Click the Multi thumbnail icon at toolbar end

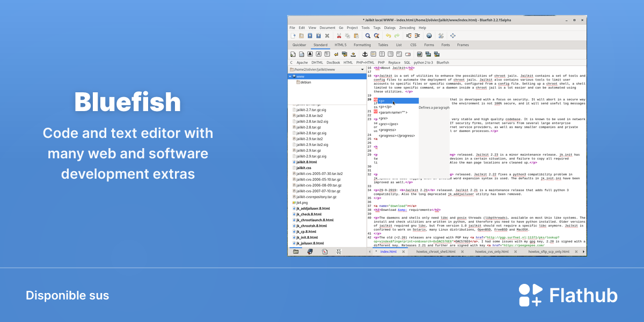[437, 54]
